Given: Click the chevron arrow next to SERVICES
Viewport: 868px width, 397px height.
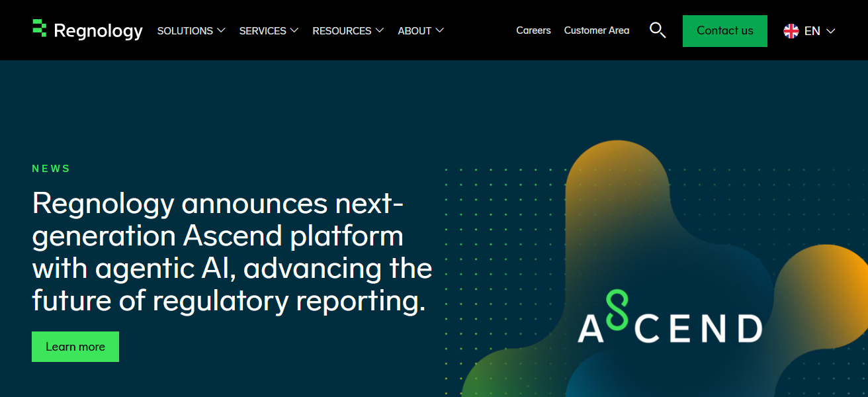Looking at the screenshot, I should point(294,30).
